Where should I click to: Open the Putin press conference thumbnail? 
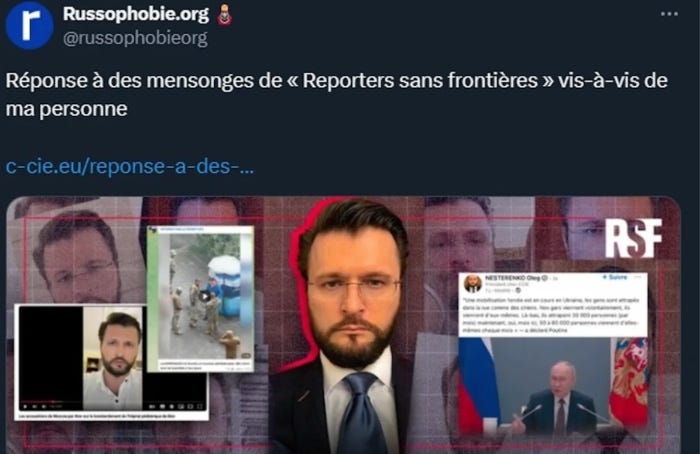[x=553, y=385]
